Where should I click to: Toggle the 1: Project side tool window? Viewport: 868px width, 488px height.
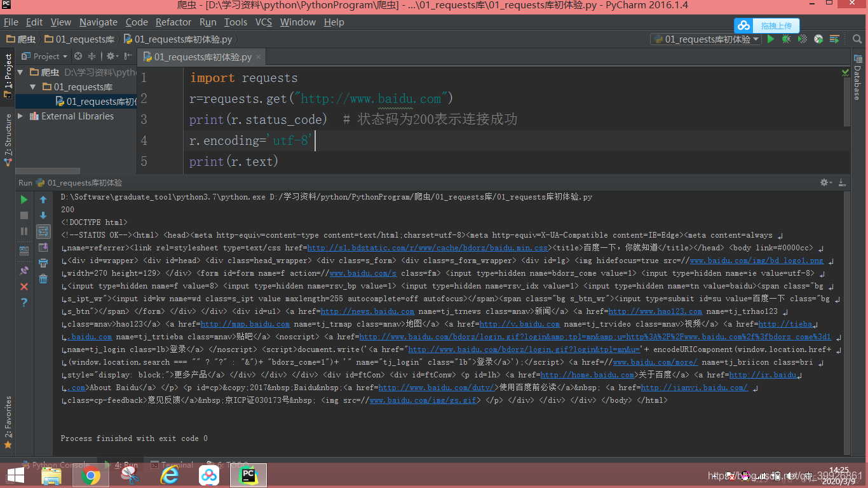[x=8, y=75]
